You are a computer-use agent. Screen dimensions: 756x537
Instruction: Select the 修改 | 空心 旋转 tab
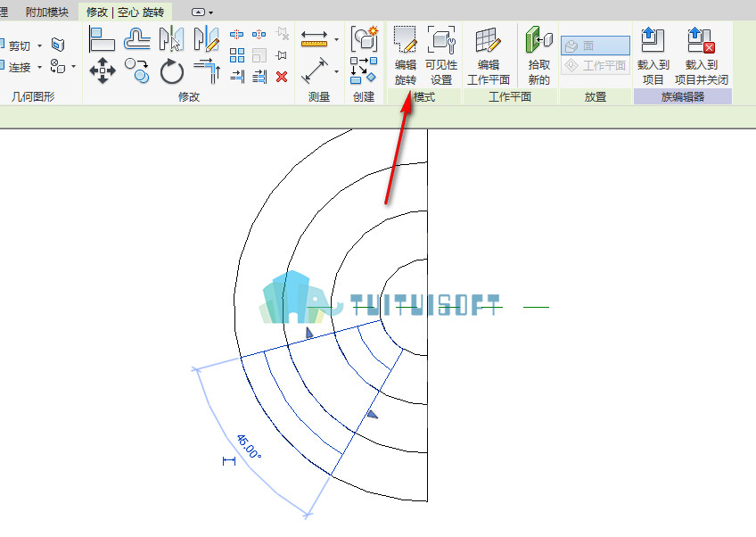(x=125, y=12)
